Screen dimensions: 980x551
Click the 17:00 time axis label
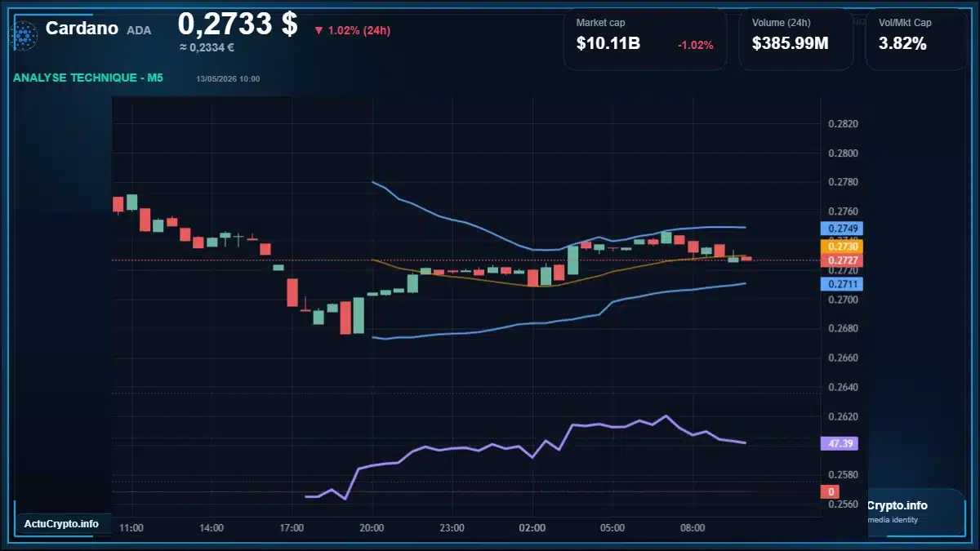point(292,528)
